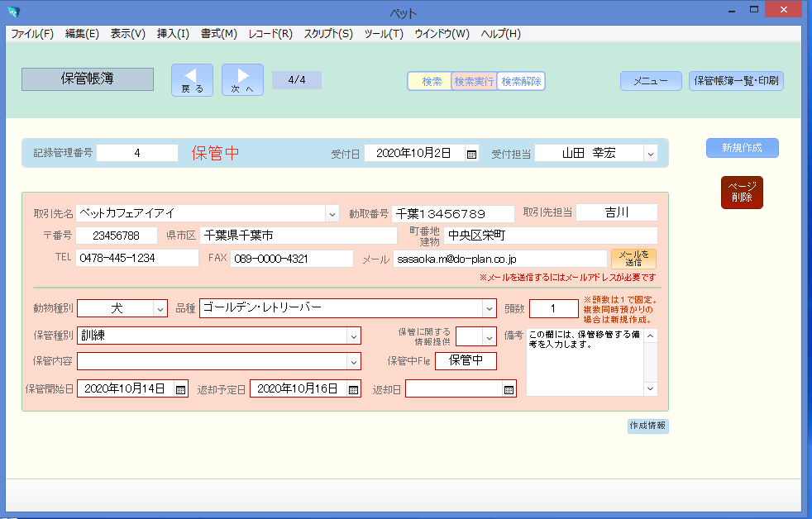Expand the 受付担当 dropdown
The height and width of the screenshot is (519, 812).
click(651, 154)
